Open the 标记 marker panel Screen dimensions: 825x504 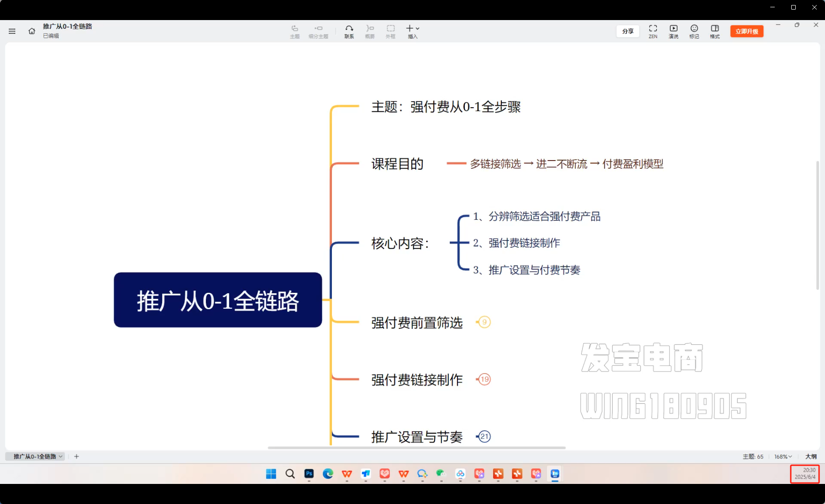[694, 31]
